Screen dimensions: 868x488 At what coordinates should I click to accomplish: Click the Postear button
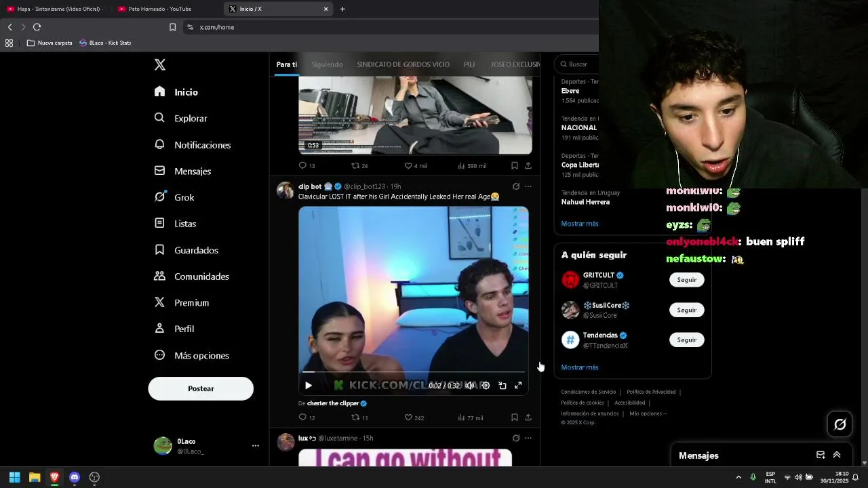[201, 388]
